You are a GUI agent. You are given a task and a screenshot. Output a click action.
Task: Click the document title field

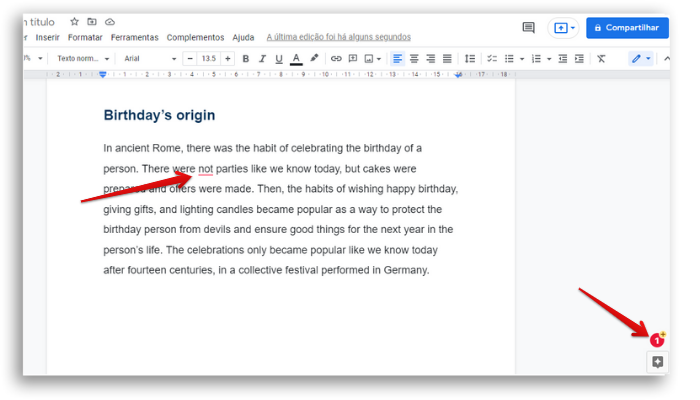pos(40,22)
